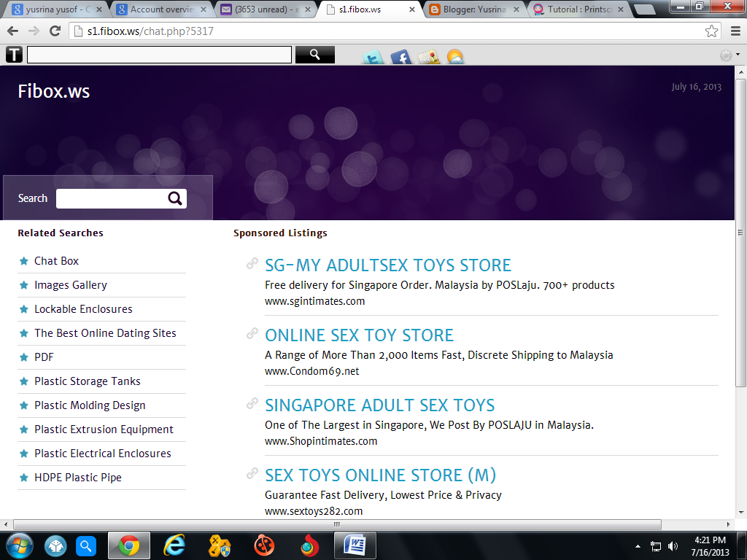Open the Images Gallery related search
This screenshot has height=560, width=747.
pos(71,285)
